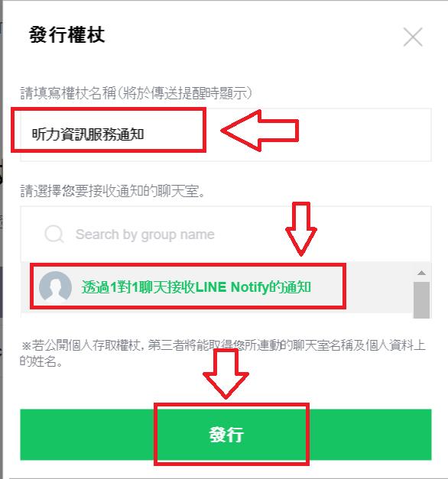Close the 發行權杖 dialog with X
448x479 pixels.
413,37
